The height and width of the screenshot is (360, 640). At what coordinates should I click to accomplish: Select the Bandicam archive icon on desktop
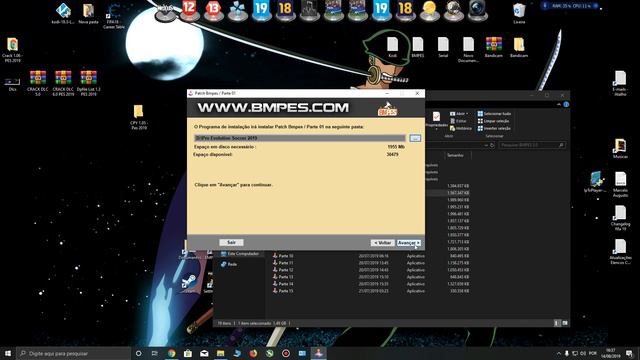(x=494, y=47)
